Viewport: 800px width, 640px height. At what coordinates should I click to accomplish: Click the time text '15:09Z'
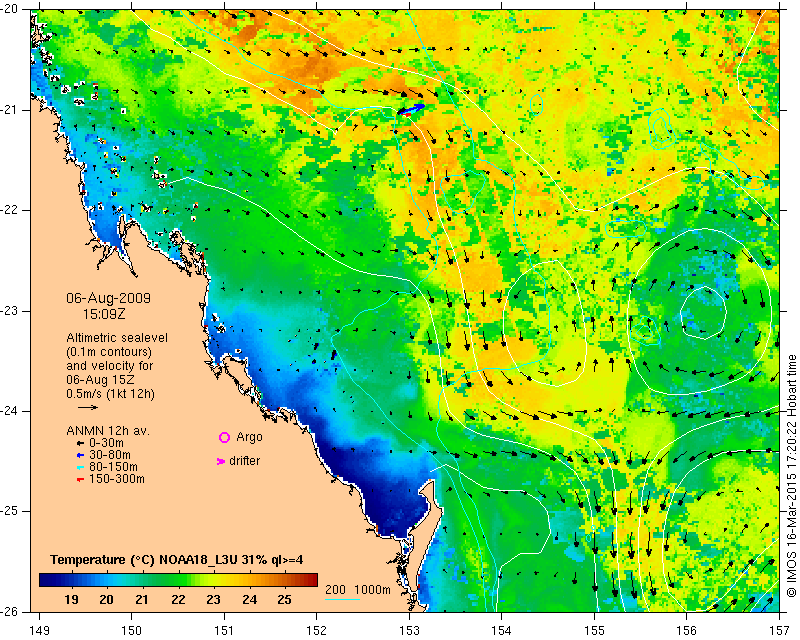click(x=104, y=314)
